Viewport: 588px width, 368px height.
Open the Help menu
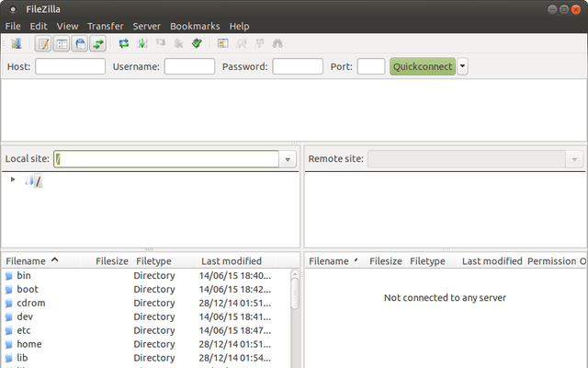pyautogui.click(x=239, y=27)
